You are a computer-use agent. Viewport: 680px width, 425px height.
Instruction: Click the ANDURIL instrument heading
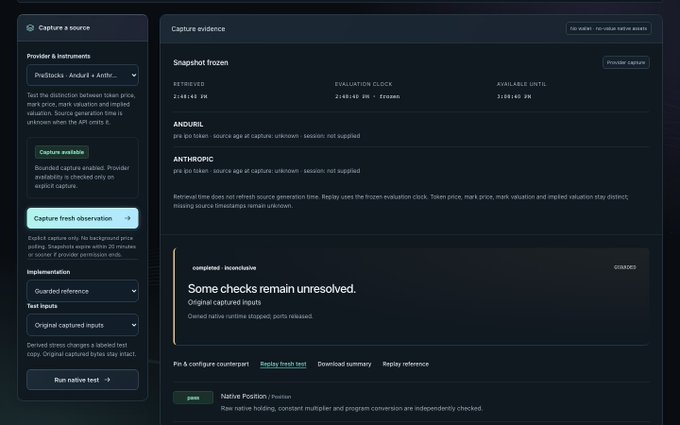click(188, 124)
